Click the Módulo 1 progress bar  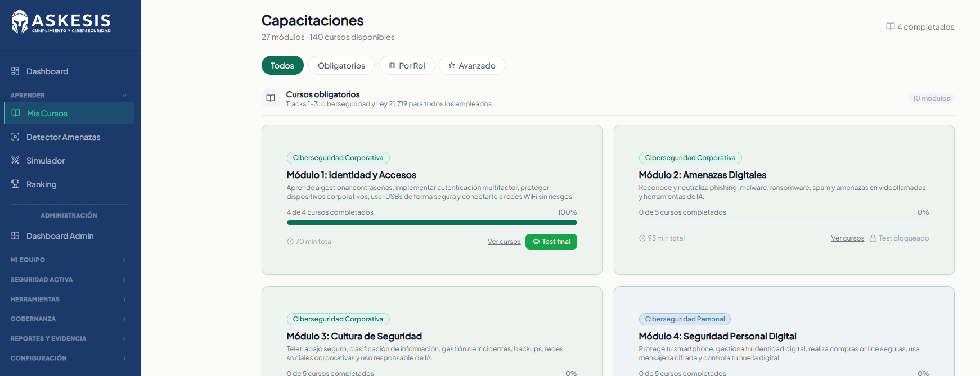pyautogui.click(x=432, y=223)
